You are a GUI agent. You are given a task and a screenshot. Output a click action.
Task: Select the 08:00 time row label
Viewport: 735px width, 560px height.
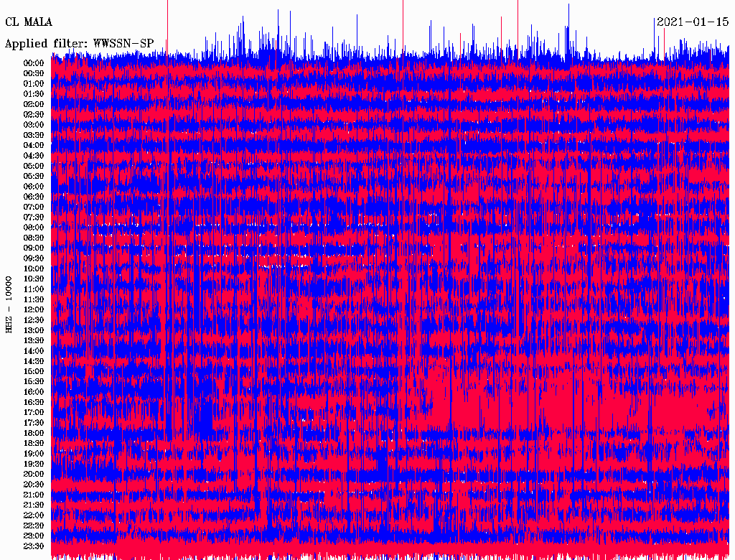(x=34, y=228)
